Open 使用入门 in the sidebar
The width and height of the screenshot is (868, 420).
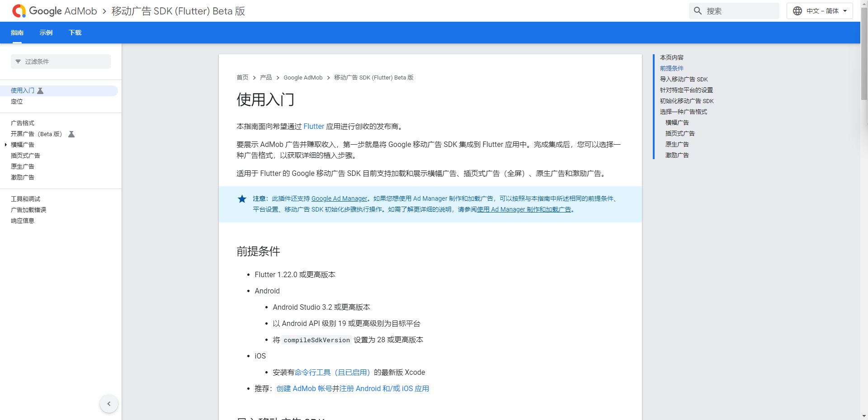[x=23, y=90]
